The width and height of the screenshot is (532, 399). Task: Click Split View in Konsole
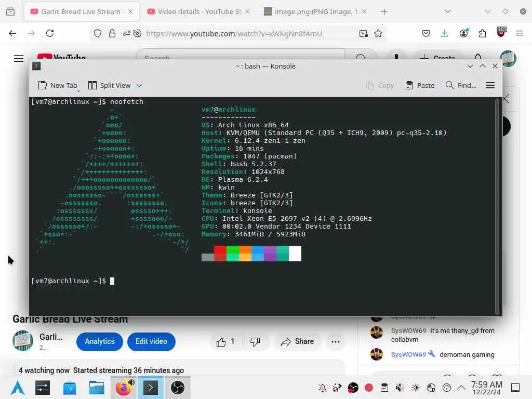pyautogui.click(x=109, y=86)
